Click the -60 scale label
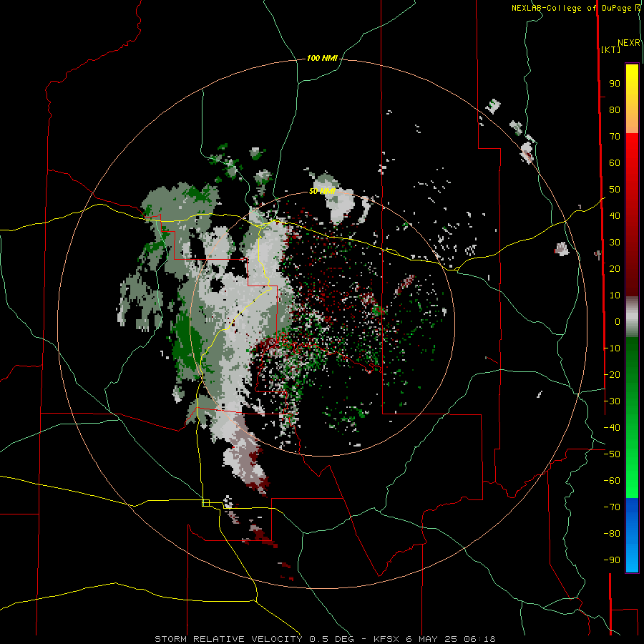The width and height of the screenshot is (644, 644). coord(612,481)
